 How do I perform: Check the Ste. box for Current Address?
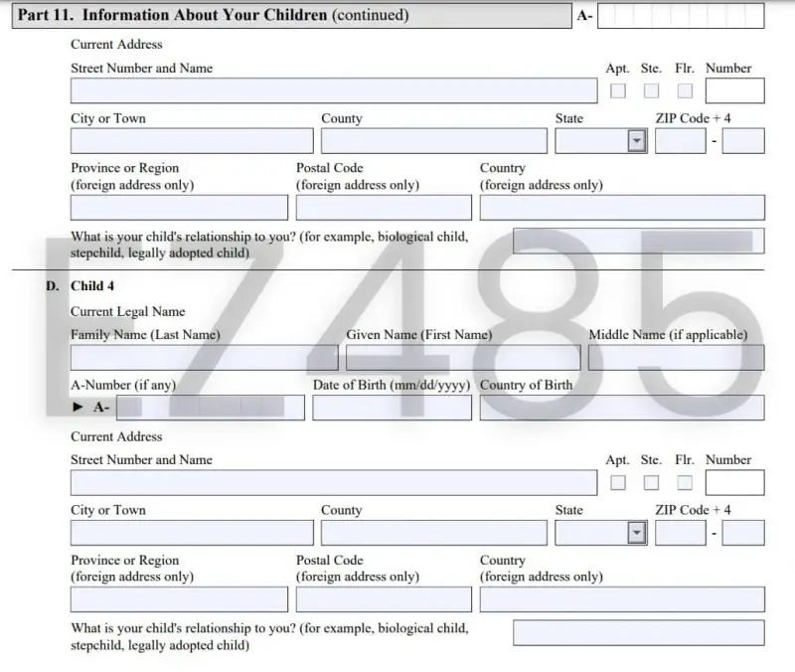(651, 90)
